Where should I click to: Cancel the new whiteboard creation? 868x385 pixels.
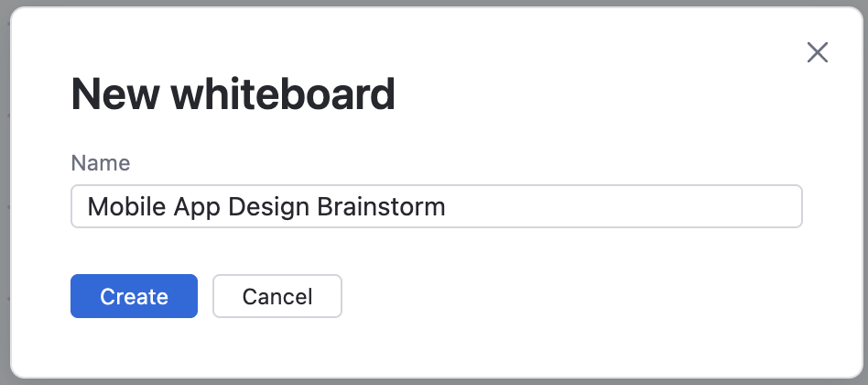pos(277,296)
